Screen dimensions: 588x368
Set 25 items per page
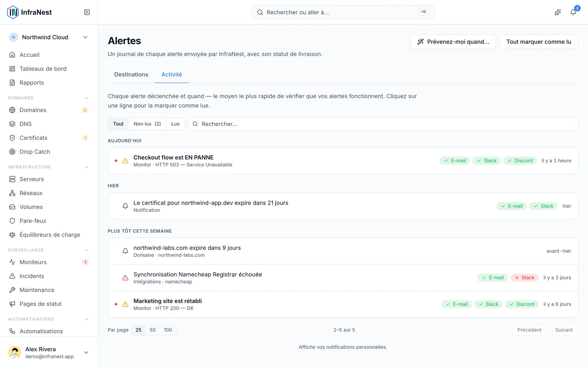(139, 330)
